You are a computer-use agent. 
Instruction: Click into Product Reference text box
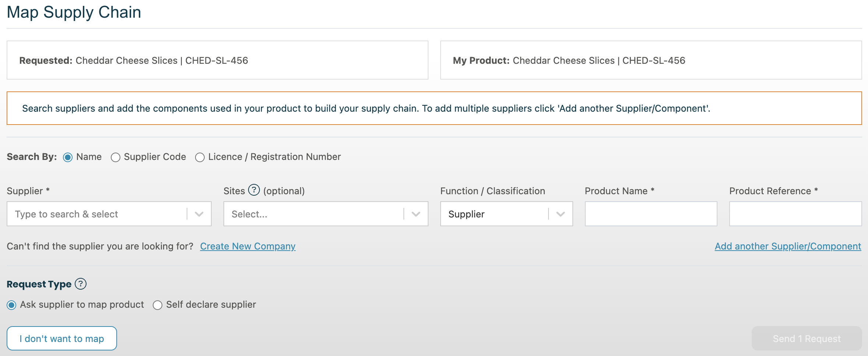click(795, 214)
